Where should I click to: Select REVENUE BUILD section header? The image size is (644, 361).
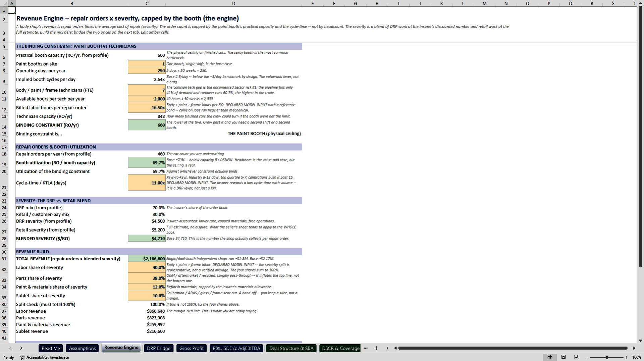pyautogui.click(x=159, y=252)
